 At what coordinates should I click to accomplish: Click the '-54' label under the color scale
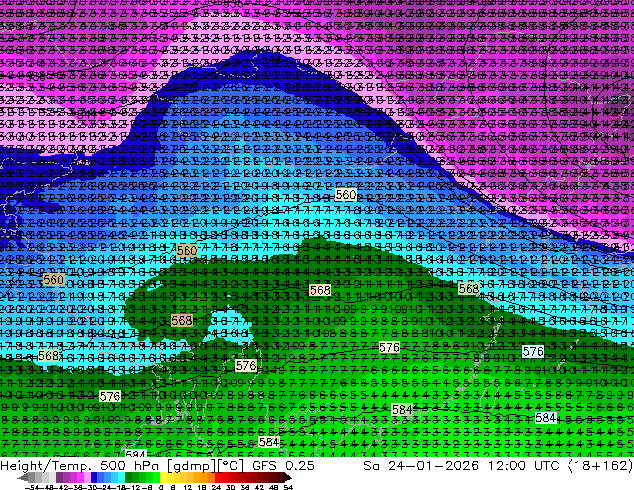pos(32,487)
